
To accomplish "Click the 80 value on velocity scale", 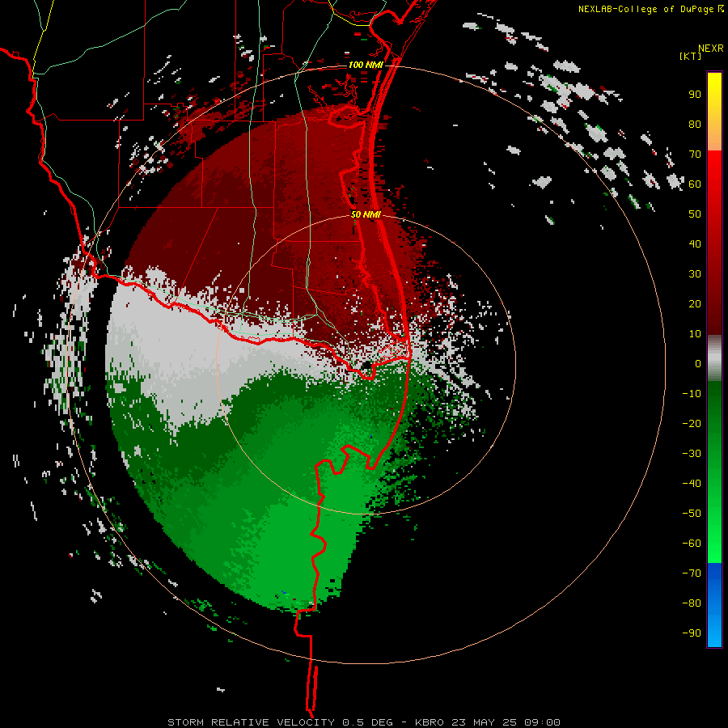I will coord(695,125).
